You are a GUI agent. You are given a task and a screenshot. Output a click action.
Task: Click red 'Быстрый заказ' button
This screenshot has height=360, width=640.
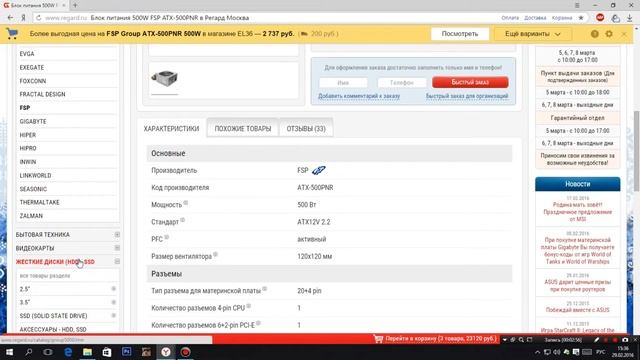tap(470, 82)
